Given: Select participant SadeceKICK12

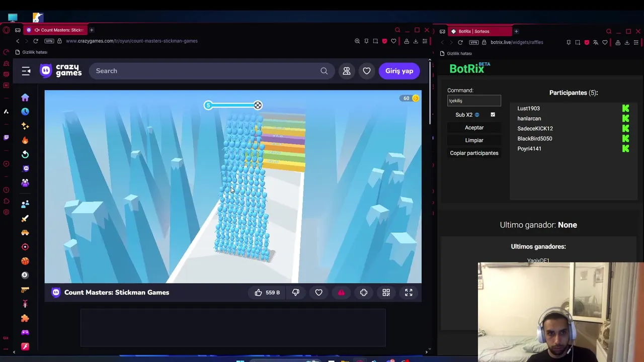Looking at the screenshot, I should 535,128.
